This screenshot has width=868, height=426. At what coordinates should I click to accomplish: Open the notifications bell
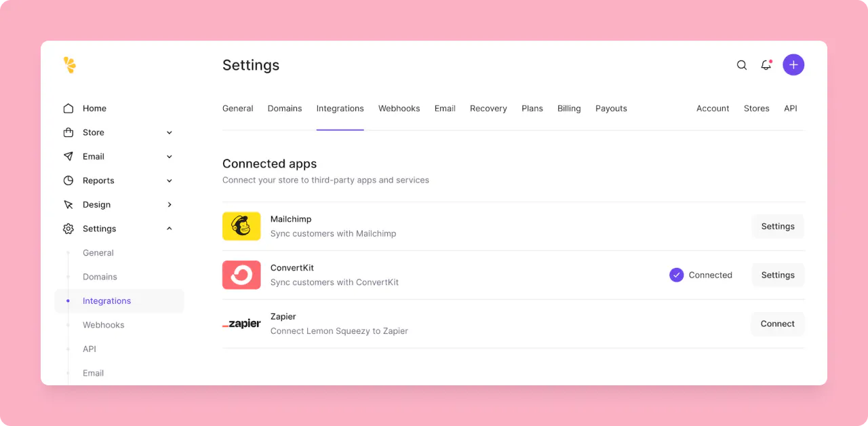766,64
